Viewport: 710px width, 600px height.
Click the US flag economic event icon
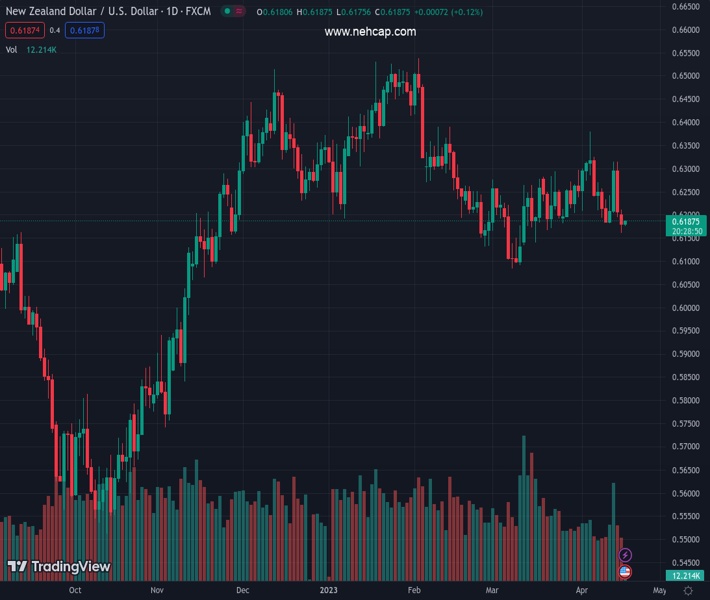click(x=626, y=572)
